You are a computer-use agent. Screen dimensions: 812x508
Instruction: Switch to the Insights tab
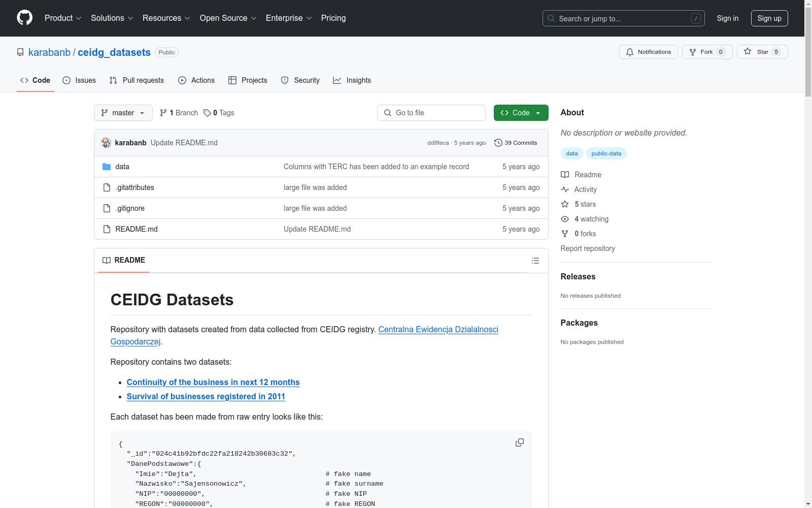pos(352,80)
